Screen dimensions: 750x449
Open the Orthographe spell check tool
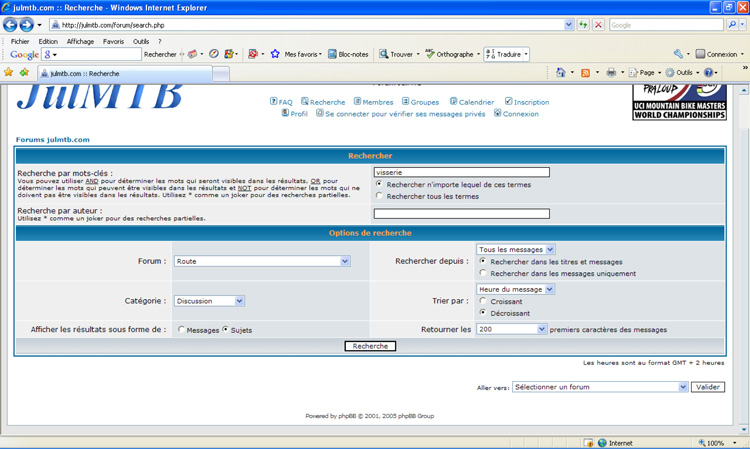448,54
